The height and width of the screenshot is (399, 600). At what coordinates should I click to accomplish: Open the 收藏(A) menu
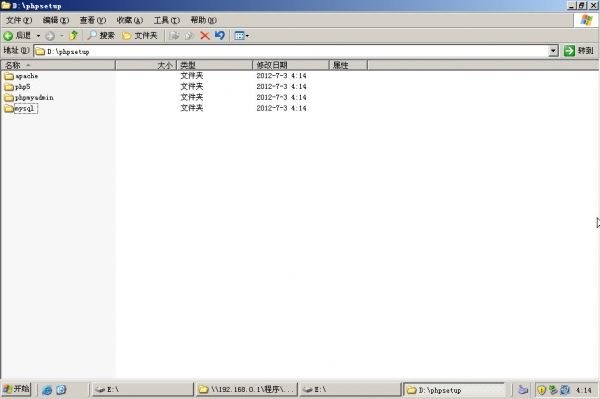point(130,20)
